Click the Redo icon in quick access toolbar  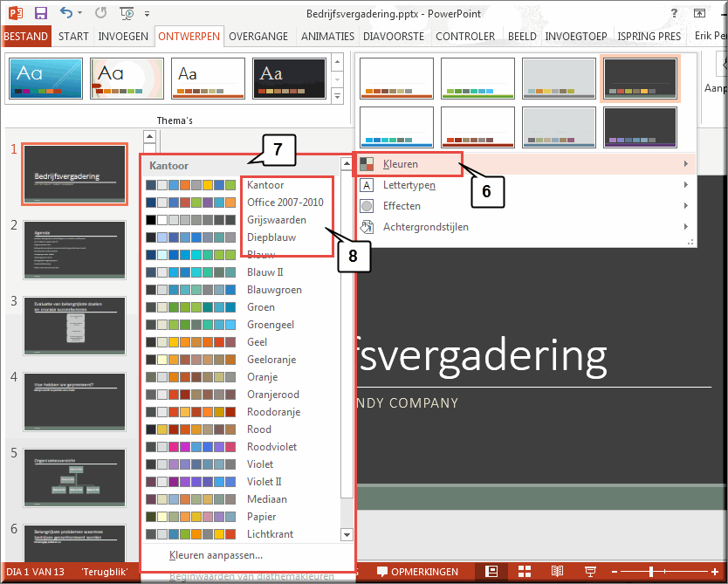pos(100,13)
